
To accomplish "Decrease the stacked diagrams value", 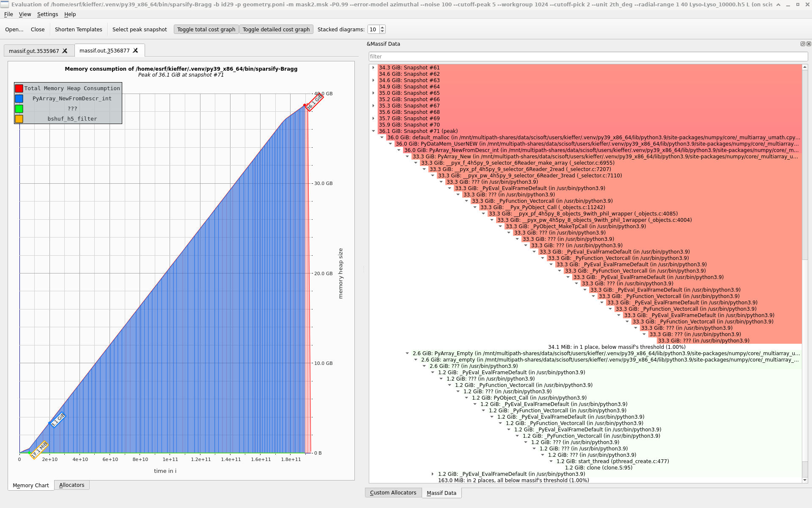I will (382, 31).
